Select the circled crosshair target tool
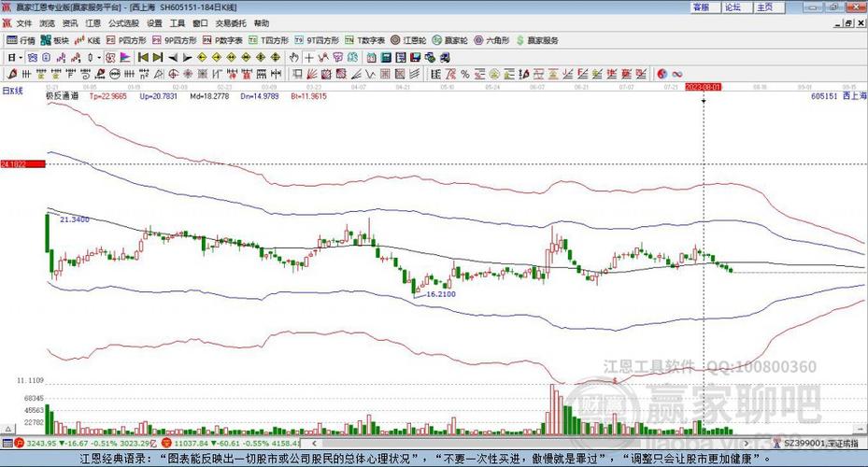 click(173, 74)
